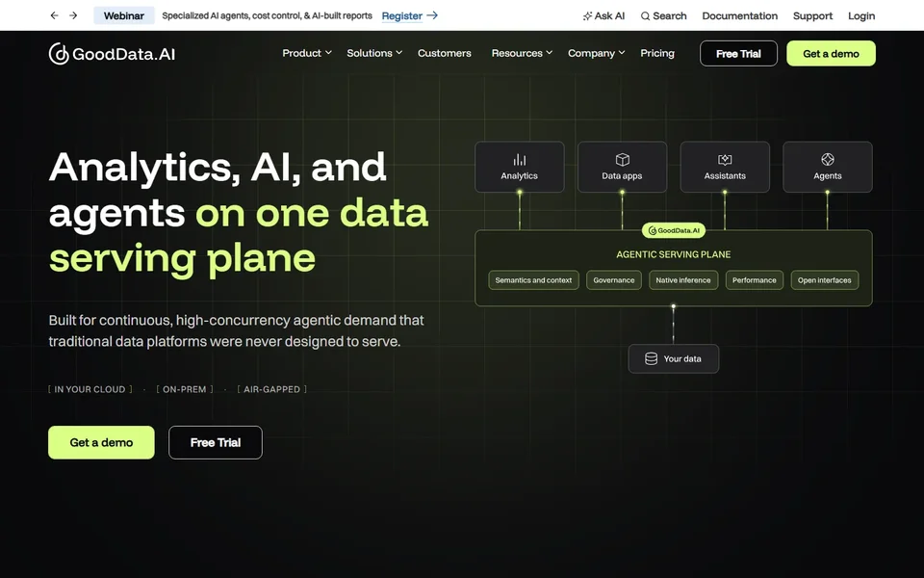Viewport: 924px width, 578px height.
Task: Click the Data apps card label
Action: (x=622, y=175)
